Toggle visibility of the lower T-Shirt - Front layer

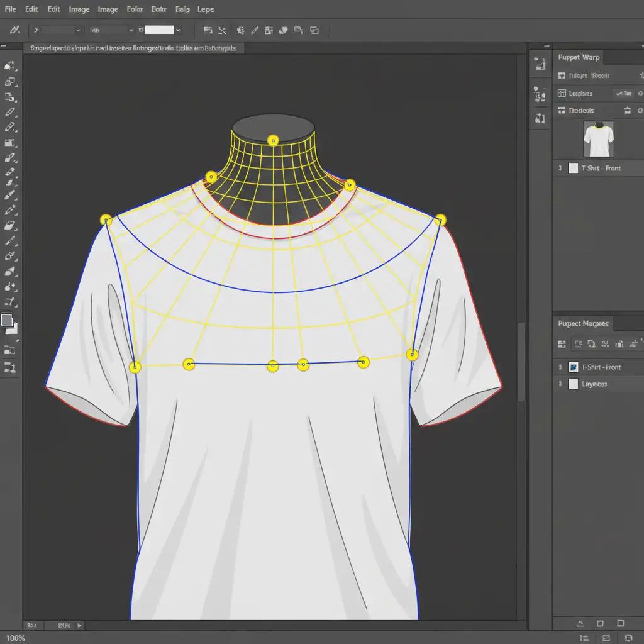tap(560, 367)
